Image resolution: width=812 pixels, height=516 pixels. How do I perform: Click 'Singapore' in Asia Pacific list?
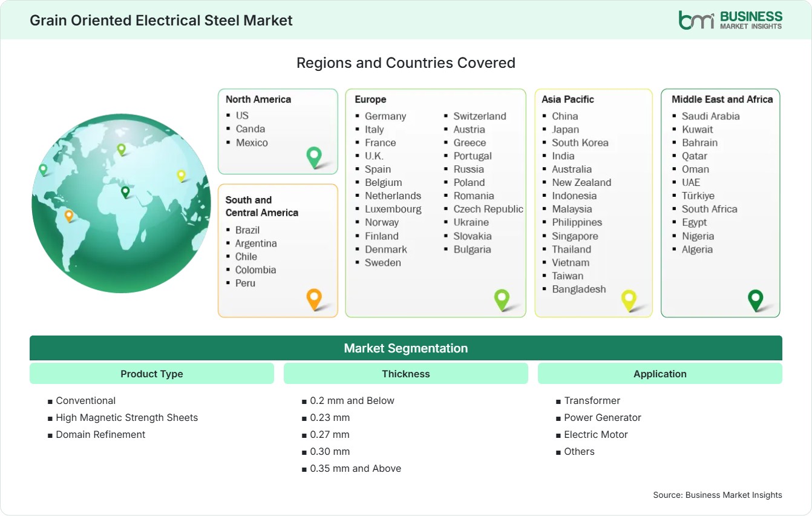point(575,236)
